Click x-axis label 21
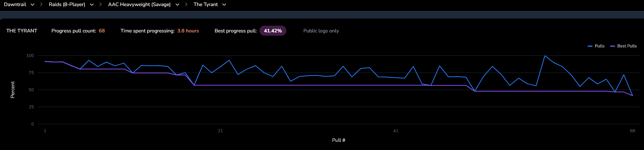 [220, 131]
